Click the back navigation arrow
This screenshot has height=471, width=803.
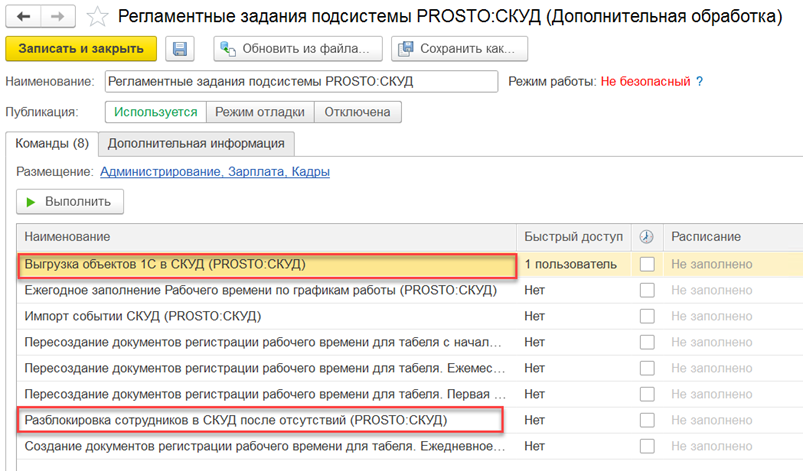pyautogui.click(x=23, y=17)
